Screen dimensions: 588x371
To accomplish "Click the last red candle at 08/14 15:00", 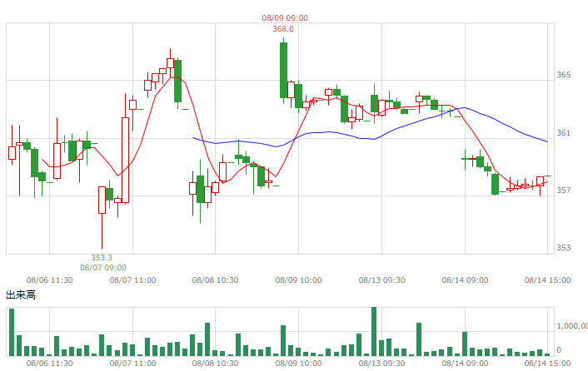I will point(540,181).
